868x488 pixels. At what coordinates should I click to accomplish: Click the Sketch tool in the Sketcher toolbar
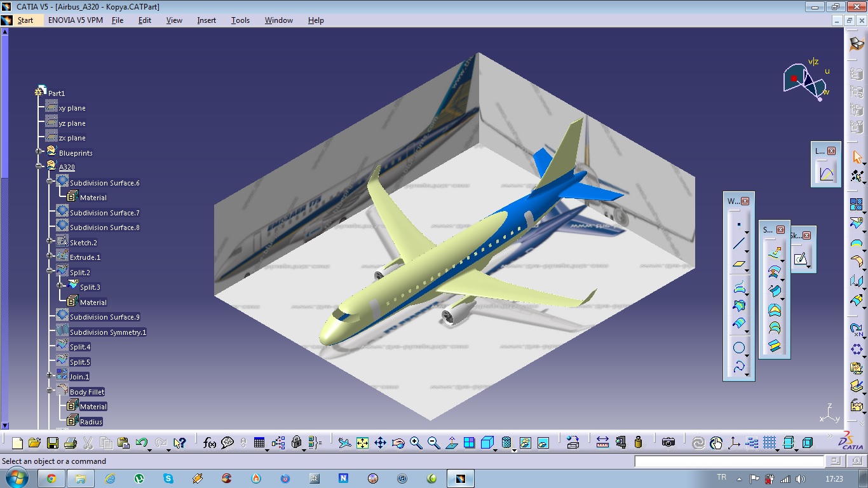coord(801,259)
